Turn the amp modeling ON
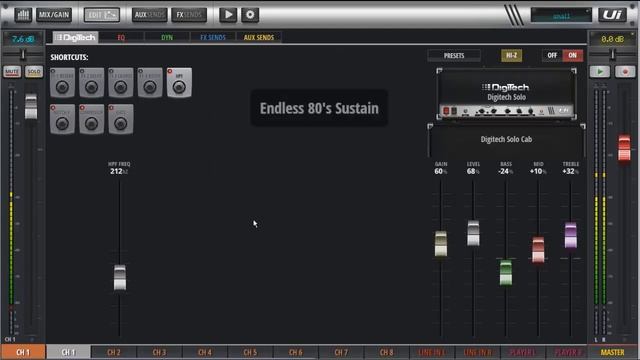The width and height of the screenshot is (640, 360). coord(573,56)
